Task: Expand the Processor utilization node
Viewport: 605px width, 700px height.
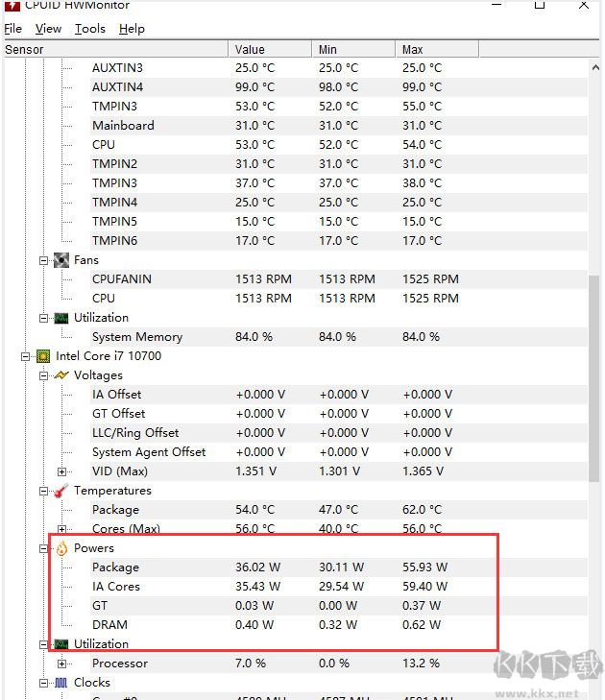Action: click(x=61, y=664)
